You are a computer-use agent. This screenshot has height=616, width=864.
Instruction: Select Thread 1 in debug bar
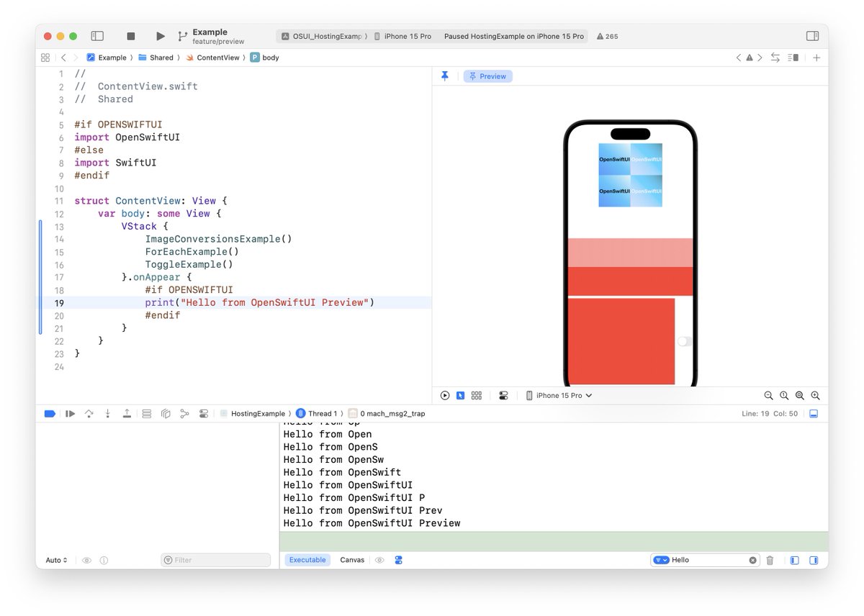pos(317,414)
